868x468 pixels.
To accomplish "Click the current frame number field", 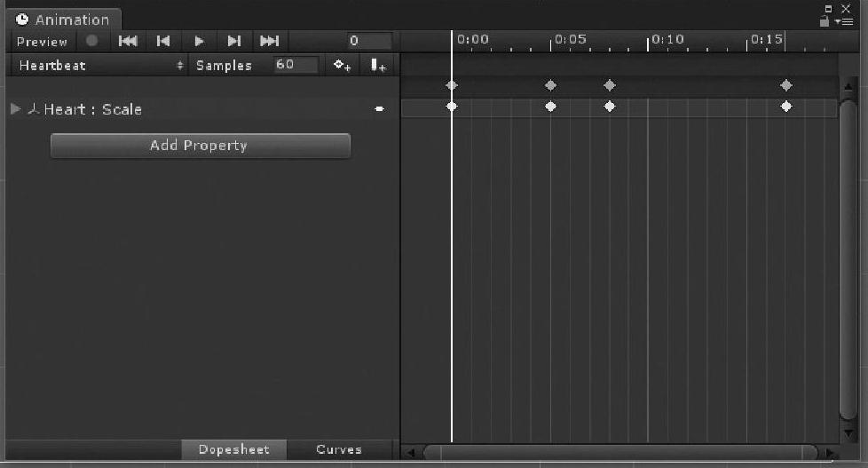I will (370, 41).
